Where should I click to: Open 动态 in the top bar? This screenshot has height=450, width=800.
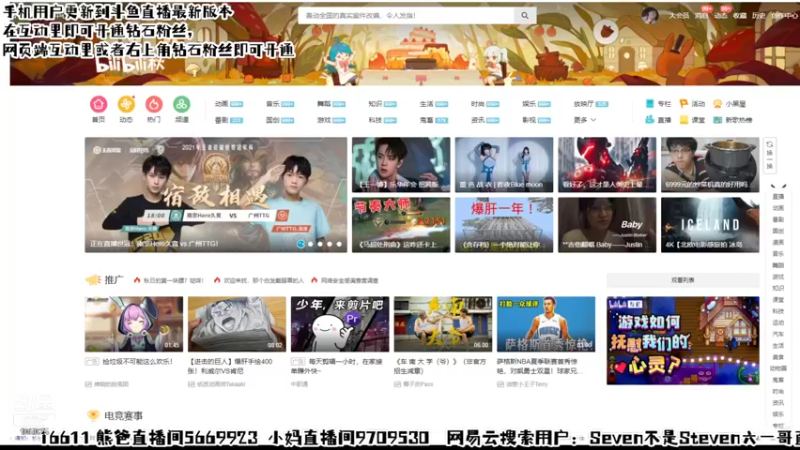pos(720,16)
